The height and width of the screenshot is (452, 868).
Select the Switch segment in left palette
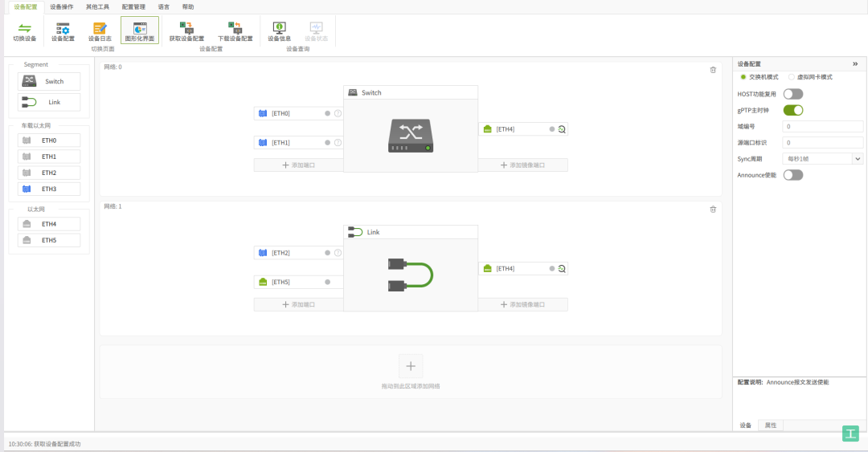point(49,81)
